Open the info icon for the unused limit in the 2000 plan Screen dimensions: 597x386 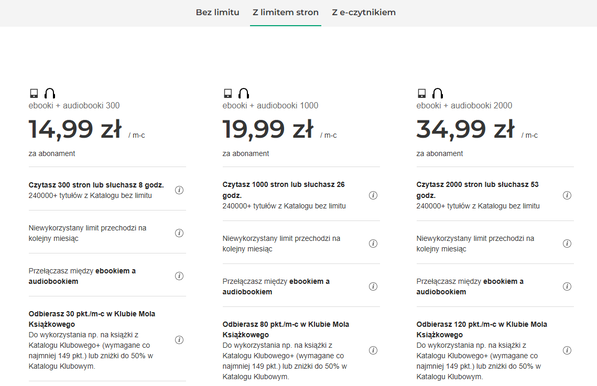point(567,243)
